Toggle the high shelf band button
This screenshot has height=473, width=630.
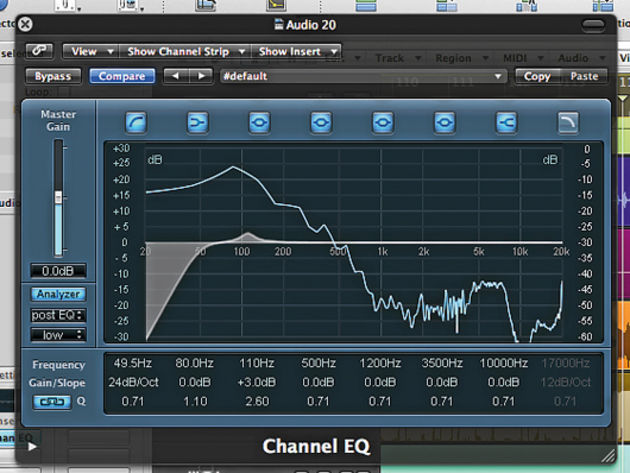point(506,122)
